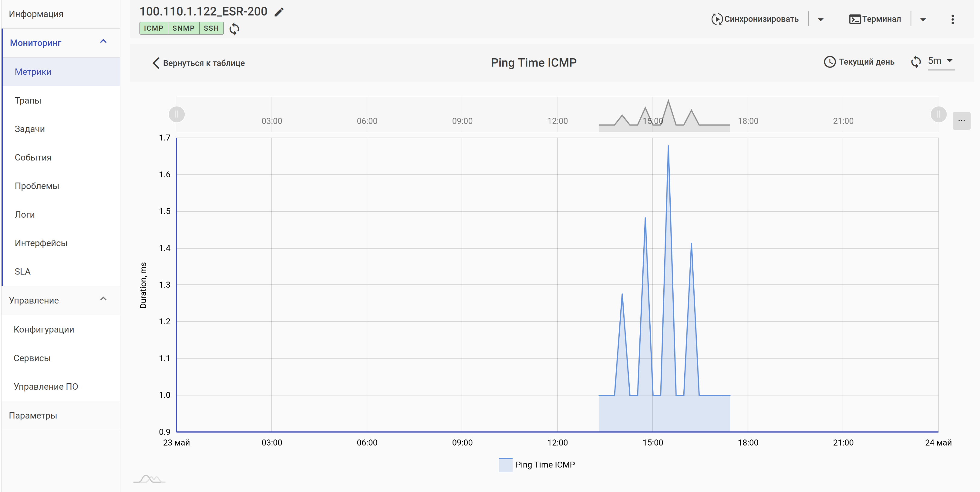Open the chart ellipsis options button

point(961,121)
